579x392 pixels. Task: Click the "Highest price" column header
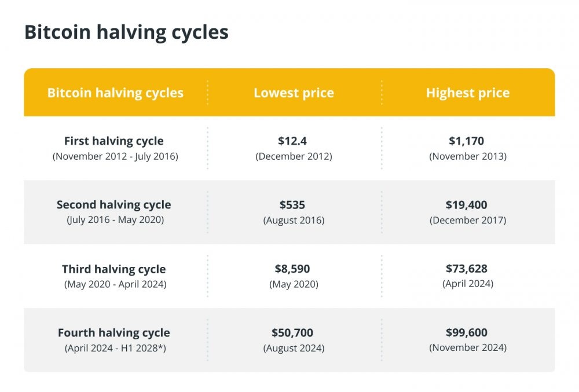click(468, 93)
